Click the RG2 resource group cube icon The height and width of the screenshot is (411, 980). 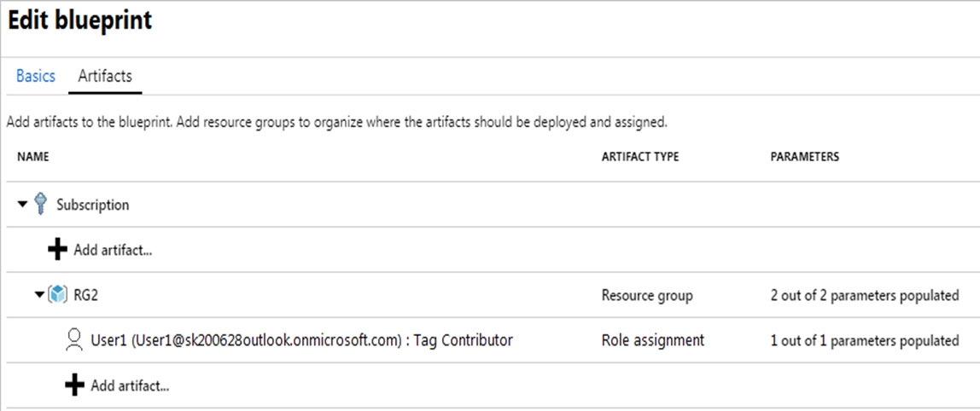click(x=57, y=295)
